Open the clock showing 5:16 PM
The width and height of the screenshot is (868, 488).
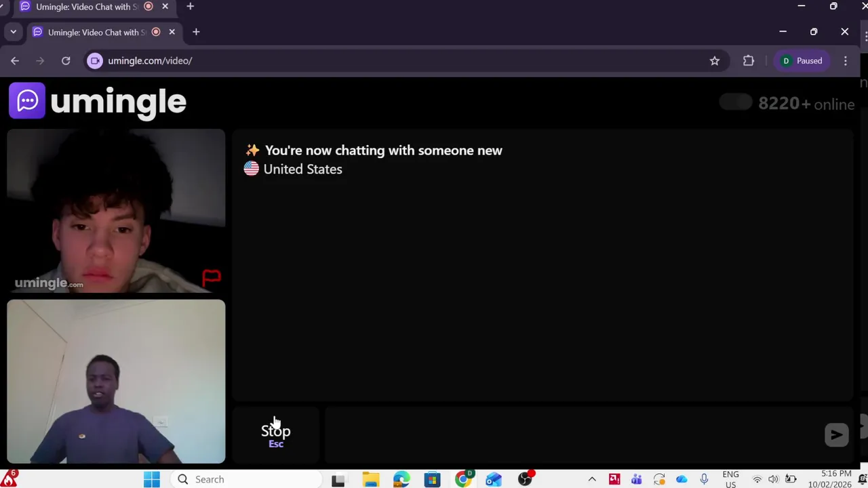coord(829,479)
